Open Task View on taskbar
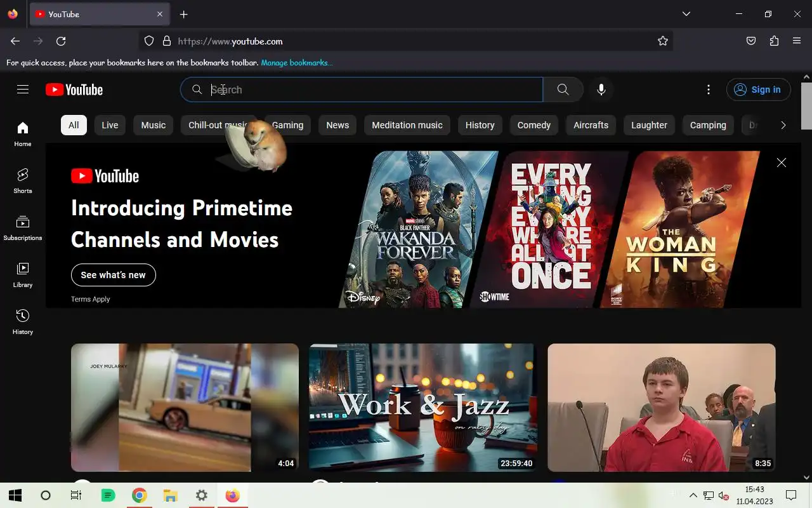This screenshot has width=812, height=508. point(76,495)
